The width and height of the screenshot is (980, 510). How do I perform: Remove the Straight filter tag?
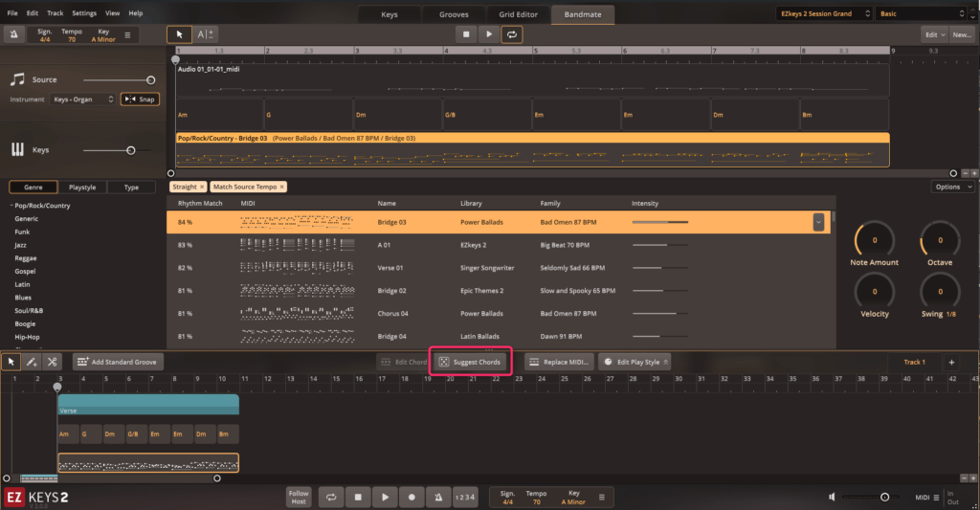coord(202,187)
